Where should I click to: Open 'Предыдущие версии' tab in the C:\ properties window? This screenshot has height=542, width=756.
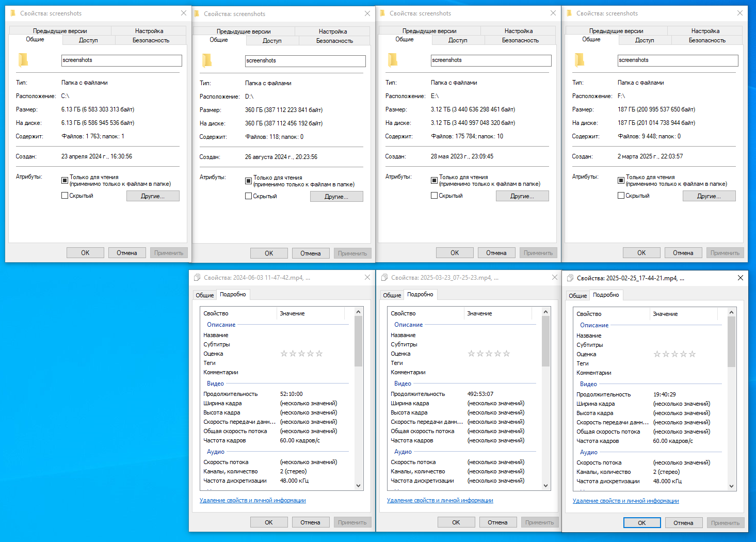point(60,31)
